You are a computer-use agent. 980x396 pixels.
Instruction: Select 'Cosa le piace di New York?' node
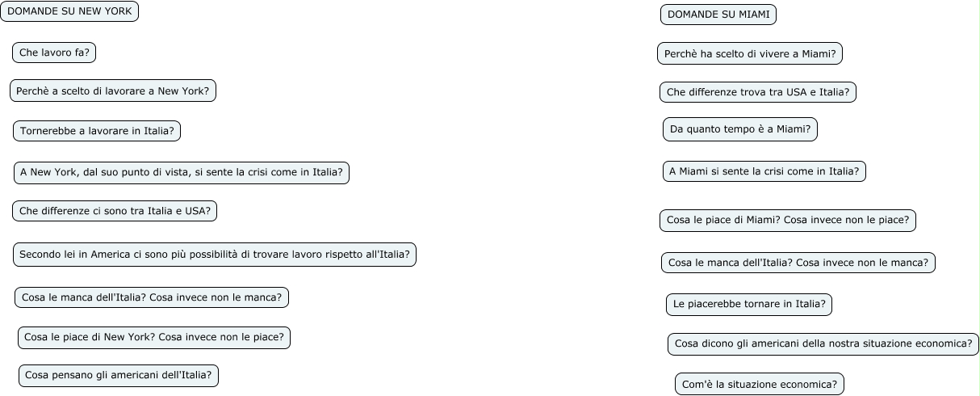[154, 338]
